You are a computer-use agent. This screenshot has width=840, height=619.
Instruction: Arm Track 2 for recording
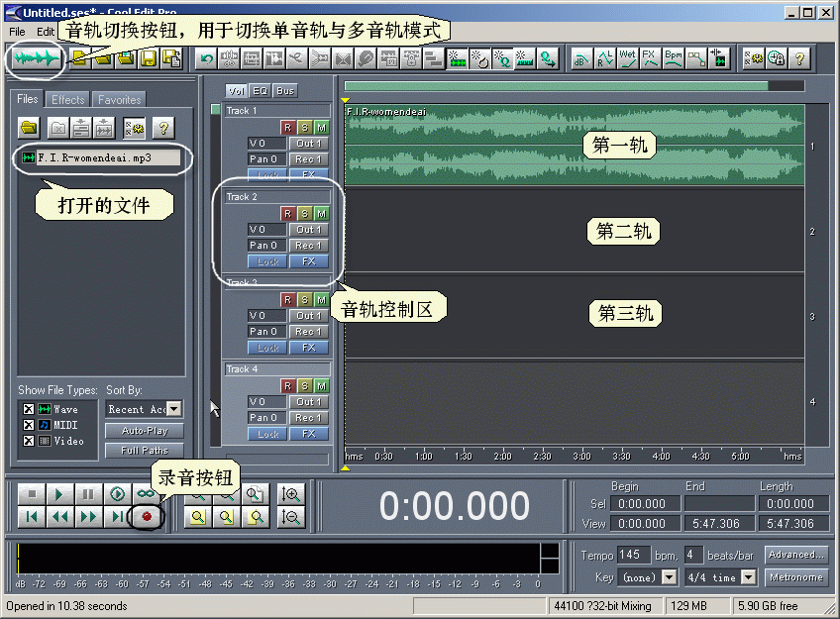287,214
